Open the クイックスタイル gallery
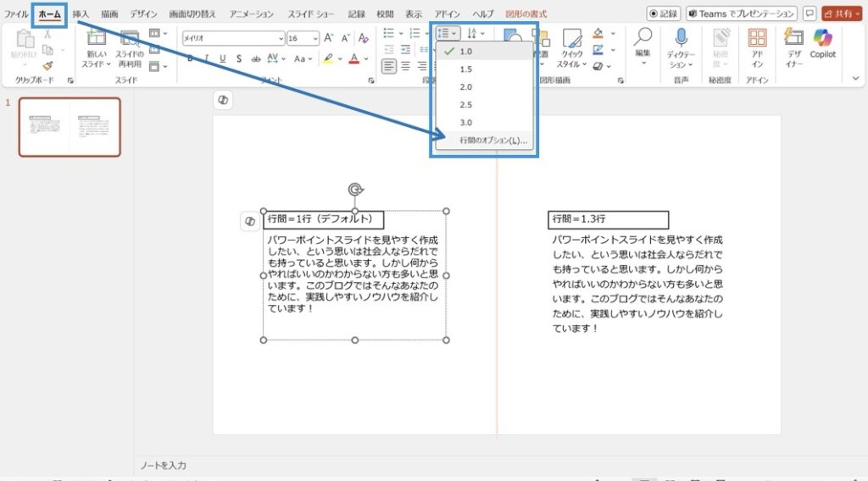Viewport: 868px width, 481px height. pos(572,48)
